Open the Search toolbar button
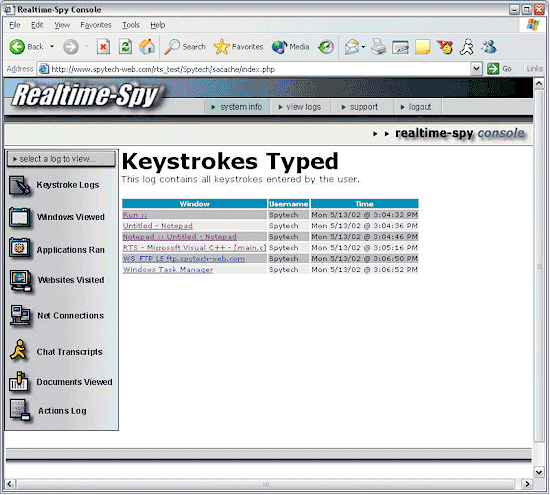The image size is (550, 495). [x=185, y=47]
